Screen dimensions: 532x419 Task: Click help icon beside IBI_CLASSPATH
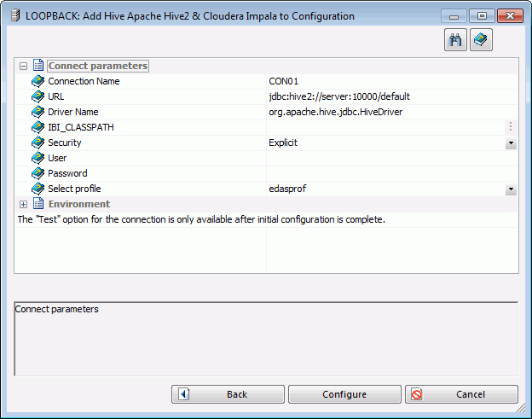point(38,127)
